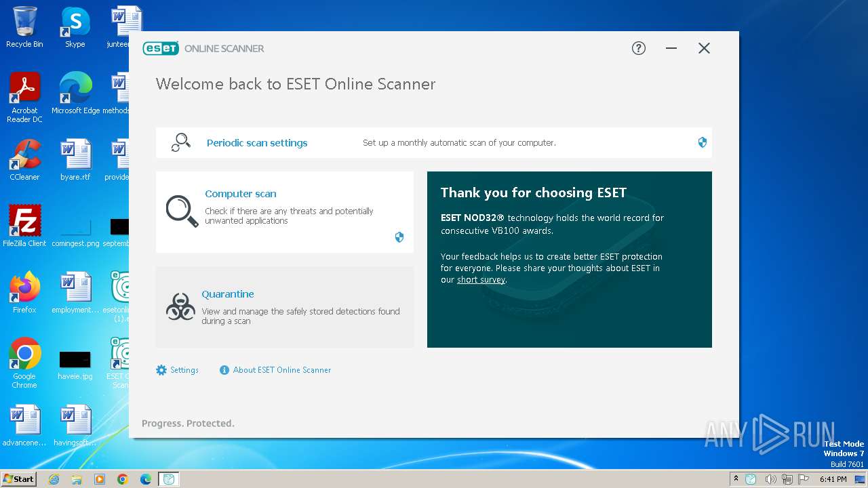Click the Settings gear icon

(x=161, y=370)
